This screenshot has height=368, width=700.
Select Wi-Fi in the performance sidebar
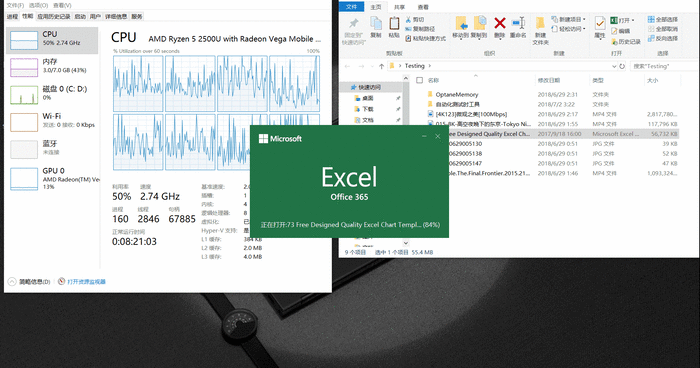coord(52,122)
